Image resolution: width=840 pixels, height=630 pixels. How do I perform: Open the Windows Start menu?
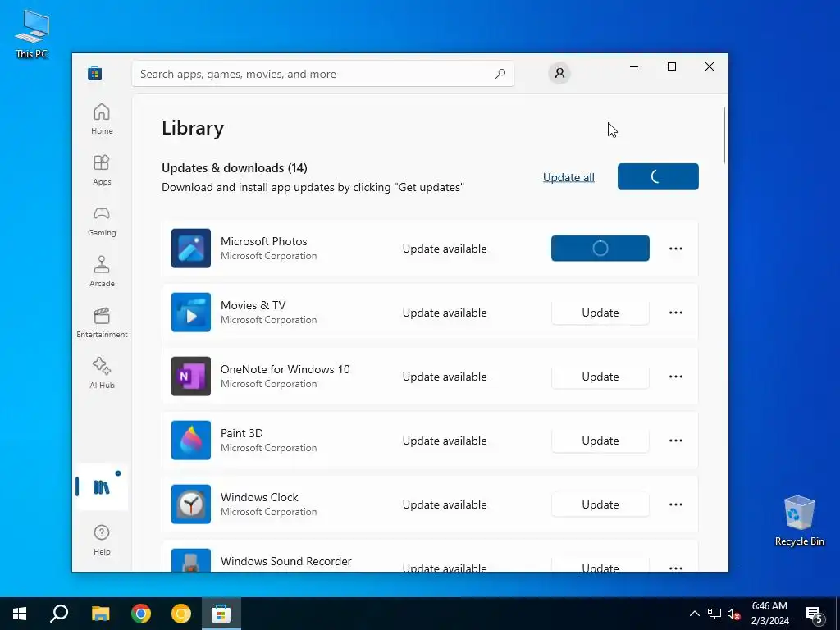coord(20,614)
